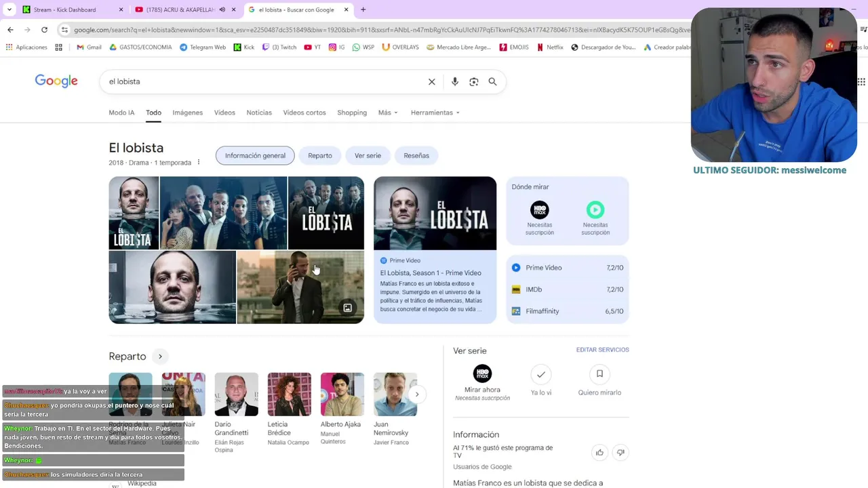
Task: Select Ver serie chip
Action: 368,156
